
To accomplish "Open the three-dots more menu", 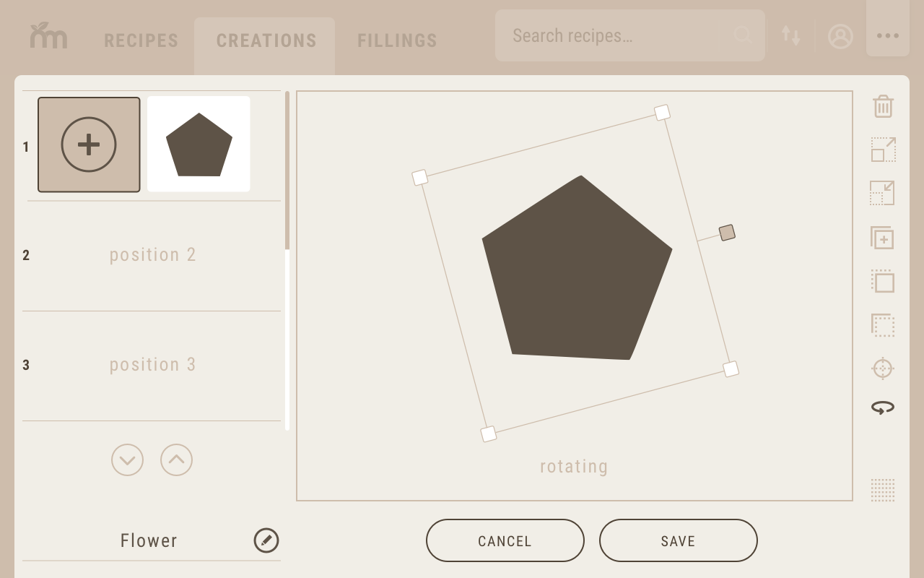I will 888,35.
